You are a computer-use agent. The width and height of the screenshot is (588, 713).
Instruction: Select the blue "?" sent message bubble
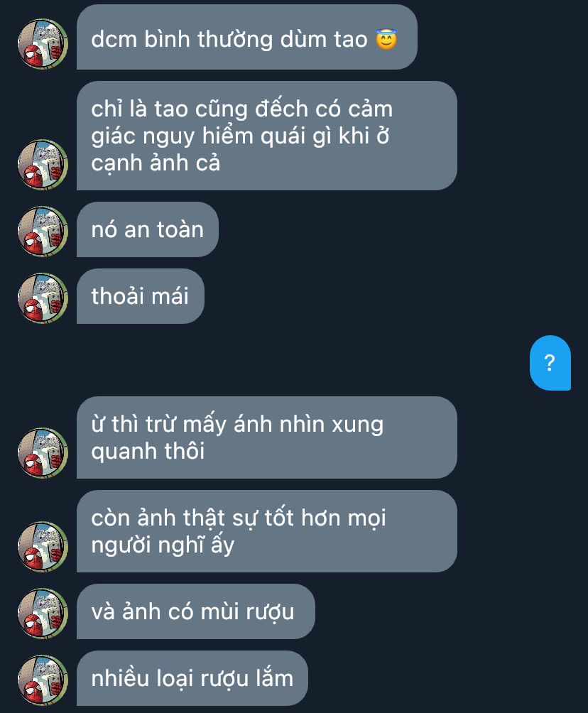tap(550, 363)
